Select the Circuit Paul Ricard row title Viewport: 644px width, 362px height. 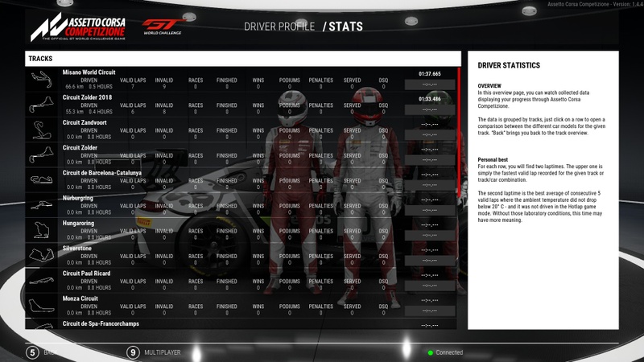pos(86,274)
